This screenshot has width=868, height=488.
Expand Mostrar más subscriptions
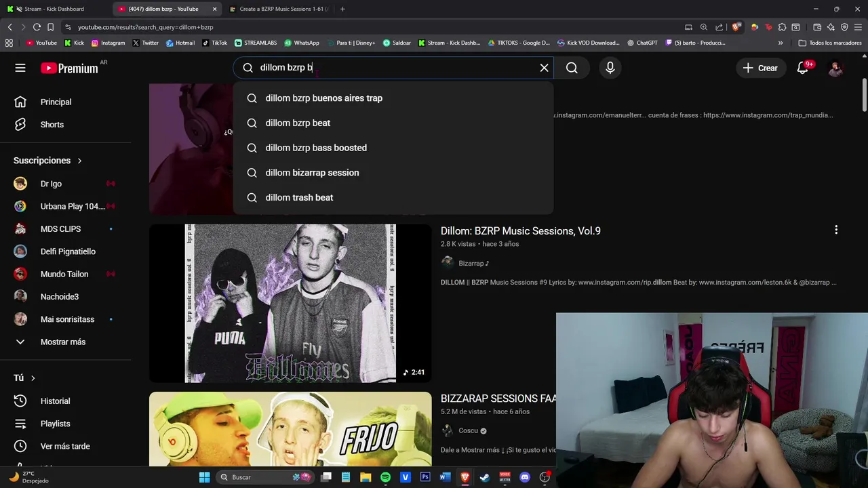[x=64, y=342]
